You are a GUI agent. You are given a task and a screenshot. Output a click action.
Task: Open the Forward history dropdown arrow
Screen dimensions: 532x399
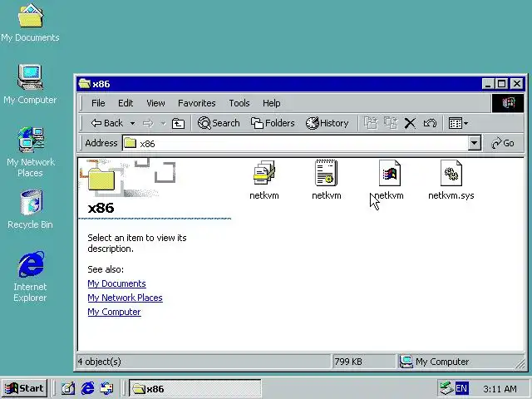[163, 123]
